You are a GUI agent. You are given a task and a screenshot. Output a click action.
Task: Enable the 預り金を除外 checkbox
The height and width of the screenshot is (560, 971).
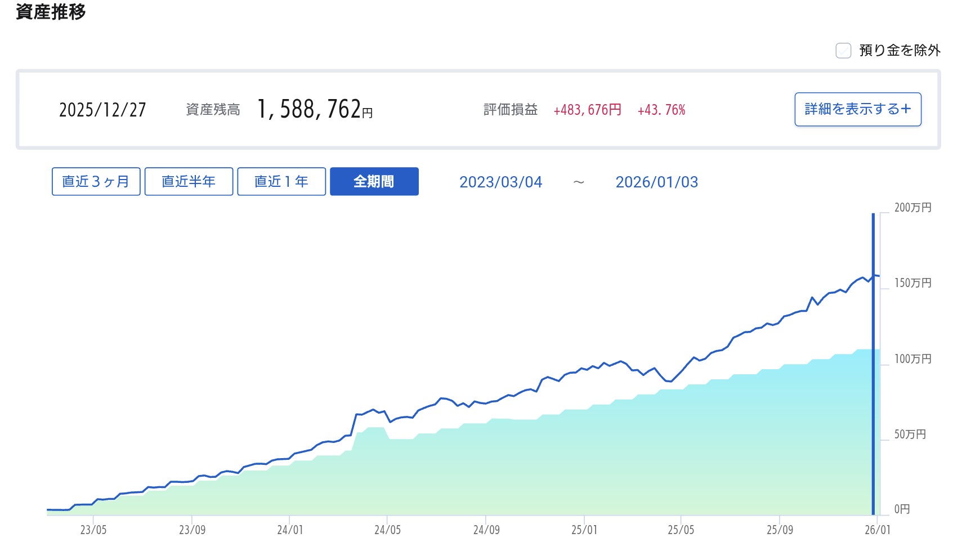tap(843, 51)
